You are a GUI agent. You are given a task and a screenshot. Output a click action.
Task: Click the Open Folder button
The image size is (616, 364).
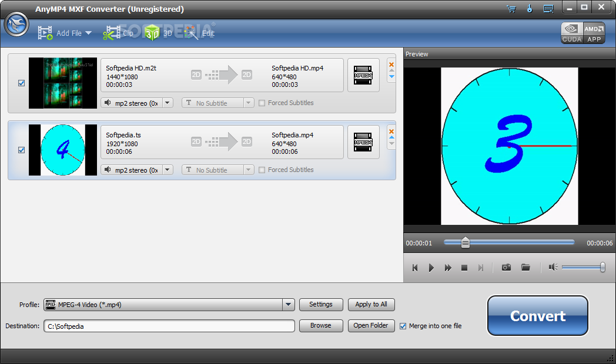pos(371,326)
